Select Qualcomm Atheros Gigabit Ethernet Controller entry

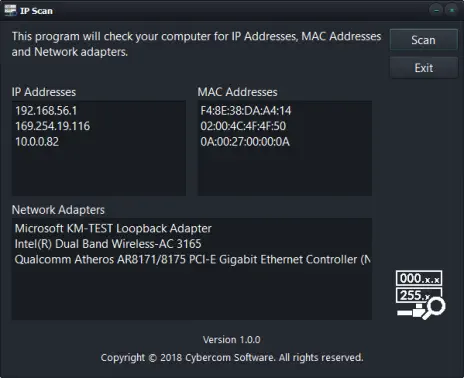click(192, 259)
